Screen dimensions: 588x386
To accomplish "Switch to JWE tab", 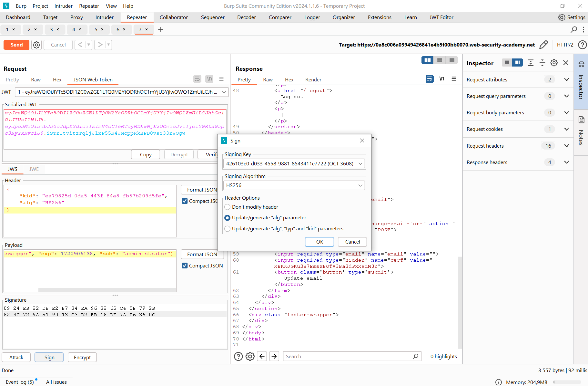I will 34,169.
